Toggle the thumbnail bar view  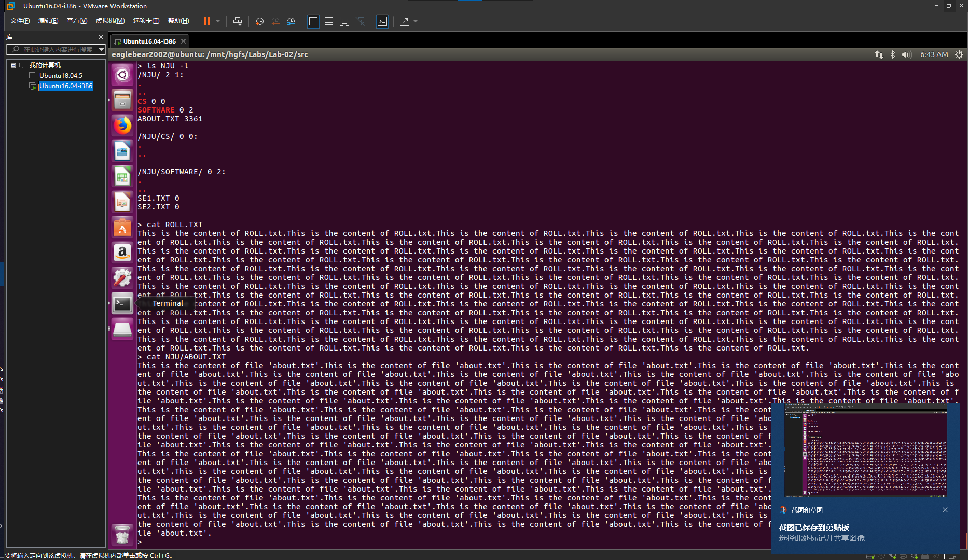[x=329, y=21]
